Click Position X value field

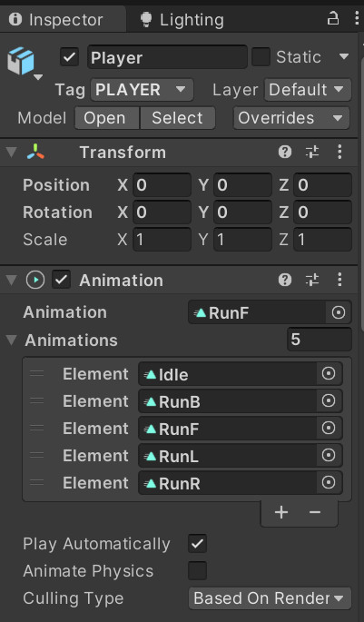click(x=162, y=185)
